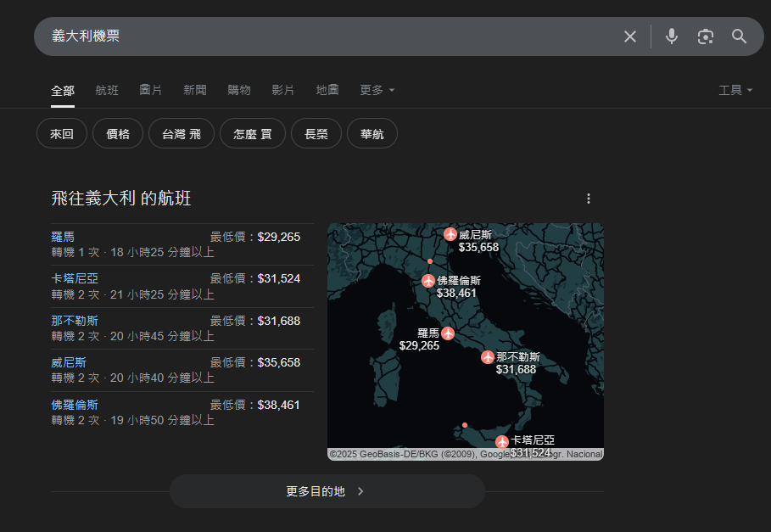The width and height of the screenshot is (771, 532).
Task: Open the 卡塔尼亞 flight destination link
Action: pyautogui.click(x=75, y=278)
